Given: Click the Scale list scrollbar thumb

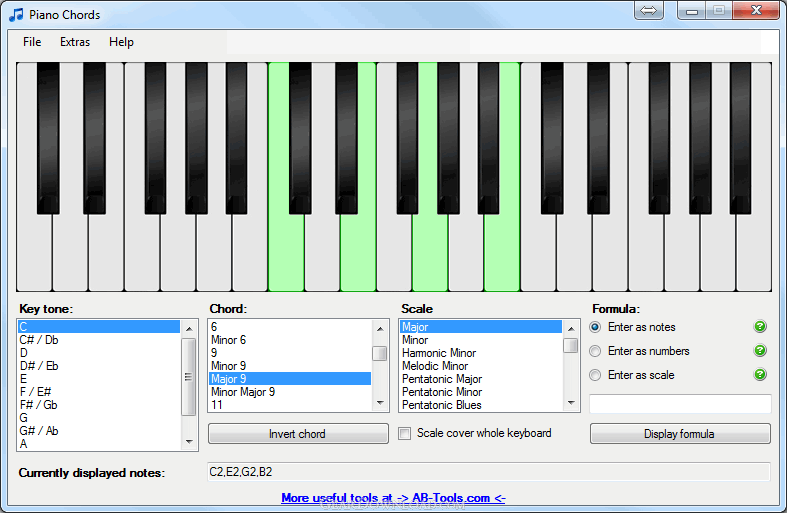Looking at the screenshot, I should coord(571,346).
